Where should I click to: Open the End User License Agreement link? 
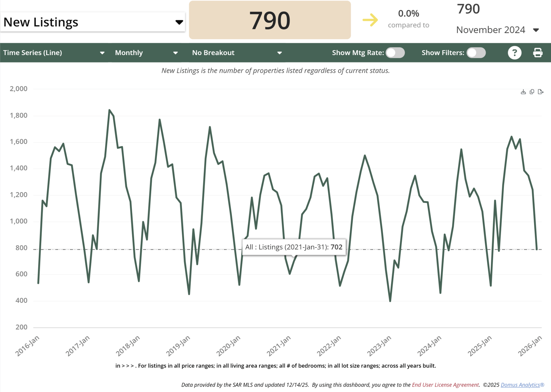(445, 385)
